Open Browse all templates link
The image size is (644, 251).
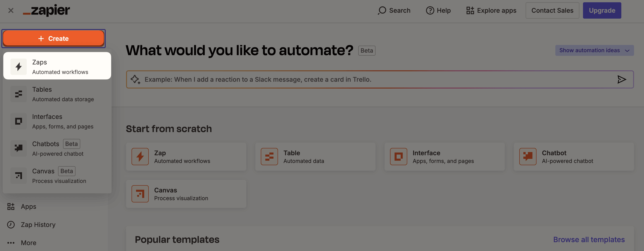coord(589,239)
